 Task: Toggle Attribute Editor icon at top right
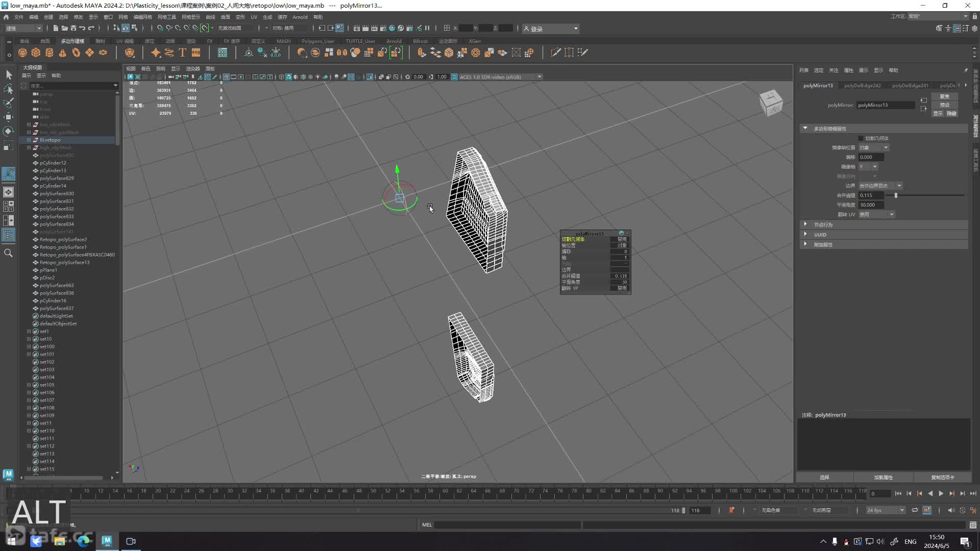(957, 28)
